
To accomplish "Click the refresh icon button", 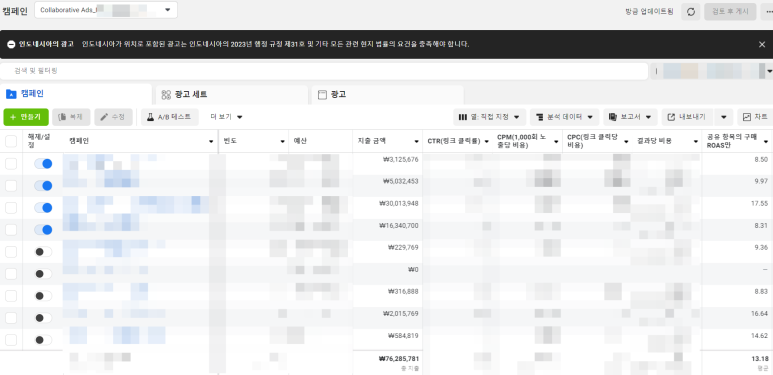I will 691,12.
